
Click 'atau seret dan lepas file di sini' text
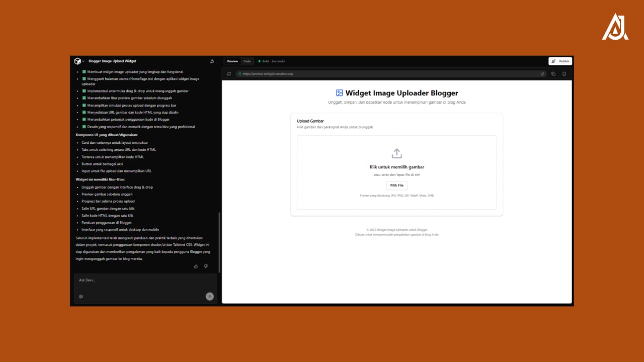[x=396, y=174]
